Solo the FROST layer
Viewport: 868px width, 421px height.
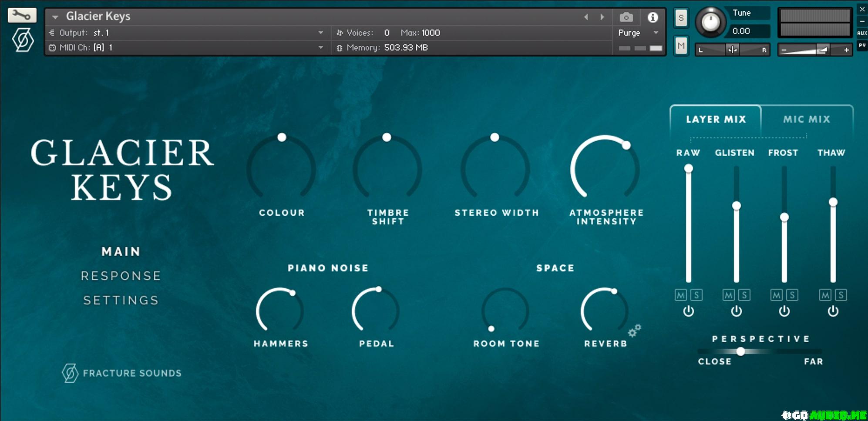click(x=792, y=295)
